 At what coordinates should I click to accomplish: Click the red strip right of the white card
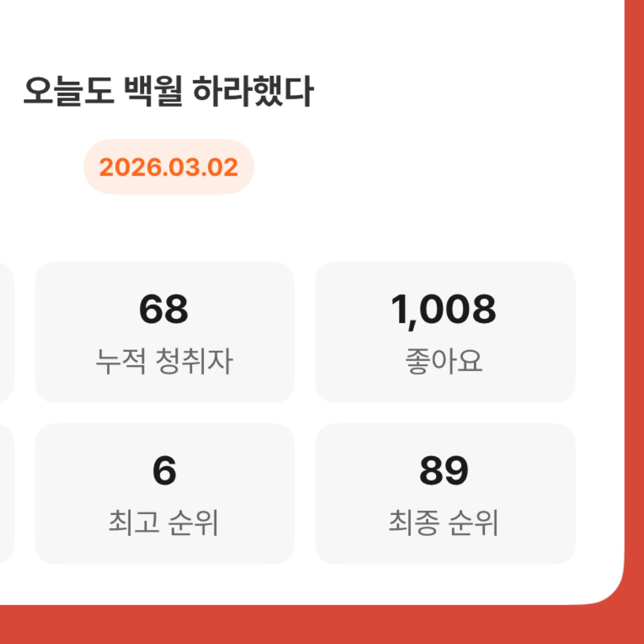634,299
